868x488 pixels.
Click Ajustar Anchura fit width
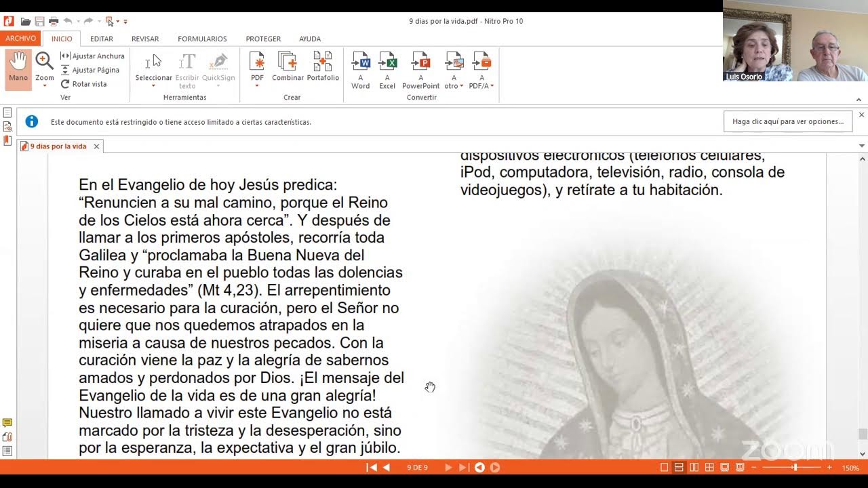pos(92,56)
